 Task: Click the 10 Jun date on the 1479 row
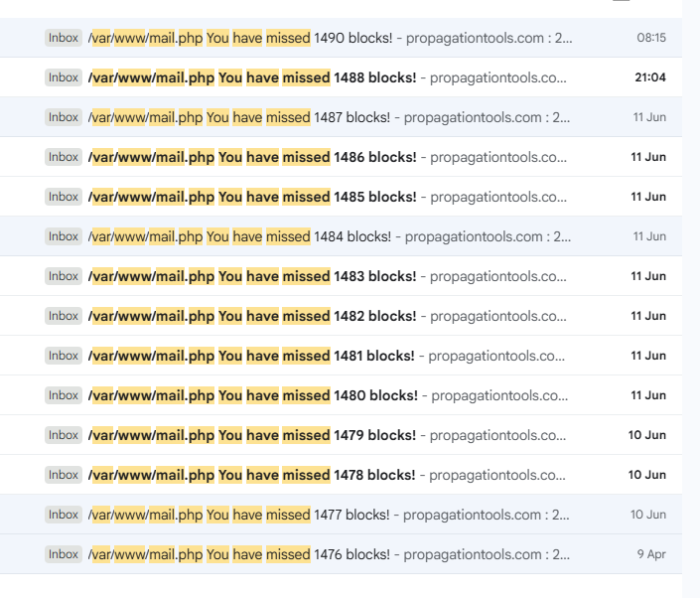click(647, 435)
